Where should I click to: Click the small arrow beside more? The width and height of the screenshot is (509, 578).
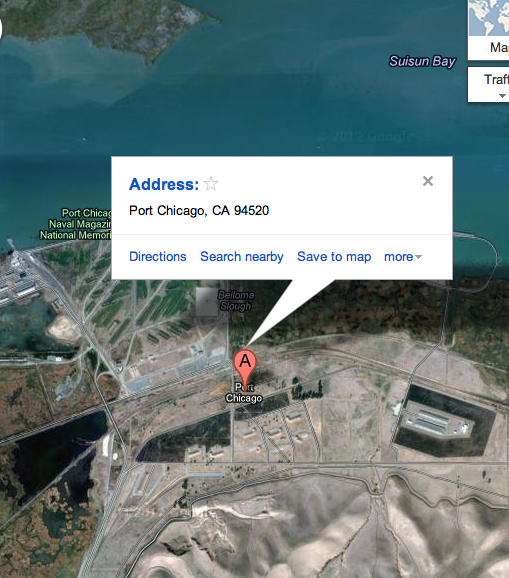[x=418, y=257]
